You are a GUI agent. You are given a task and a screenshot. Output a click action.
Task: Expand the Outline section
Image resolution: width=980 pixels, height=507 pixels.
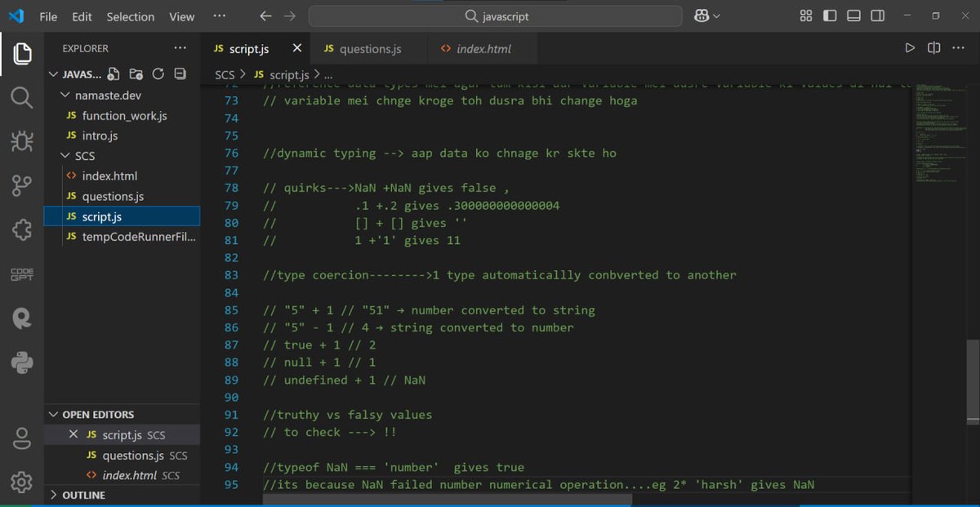coord(55,495)
